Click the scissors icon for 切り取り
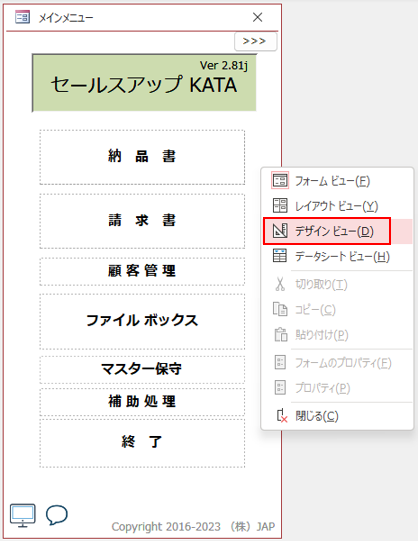This screenshot has height=541, width=418. click(280, 284)
